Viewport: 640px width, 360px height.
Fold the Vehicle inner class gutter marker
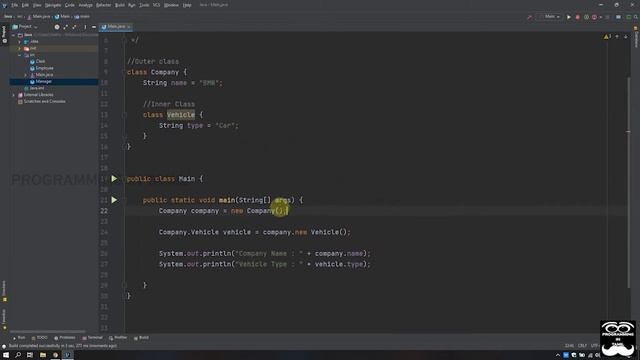pos(124,115)
